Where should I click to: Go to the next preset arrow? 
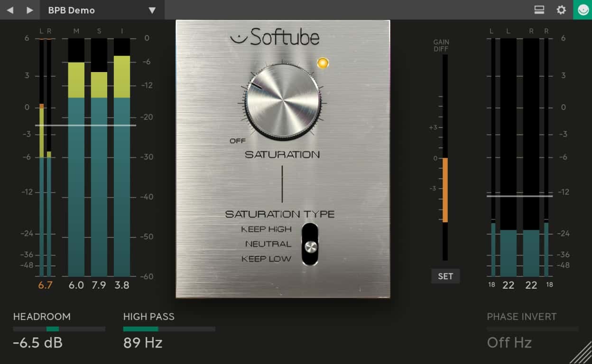pos(30,10)
